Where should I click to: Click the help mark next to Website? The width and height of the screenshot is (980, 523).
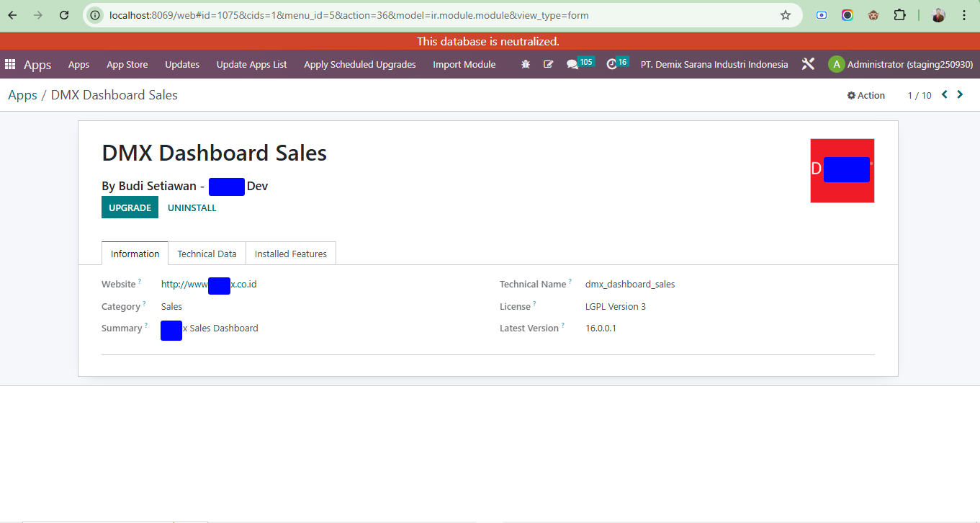click(x=140, y=281)
